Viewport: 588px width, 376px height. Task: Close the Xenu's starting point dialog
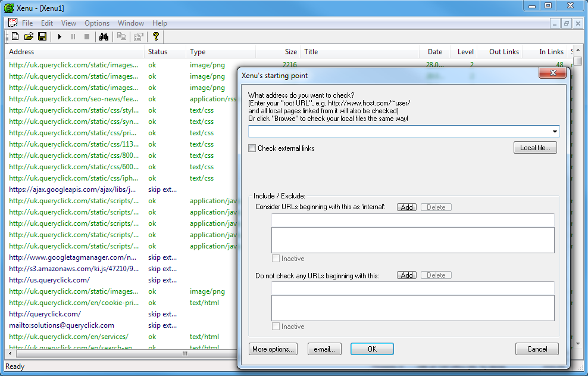pyautogui.click(x=552, y=73)
